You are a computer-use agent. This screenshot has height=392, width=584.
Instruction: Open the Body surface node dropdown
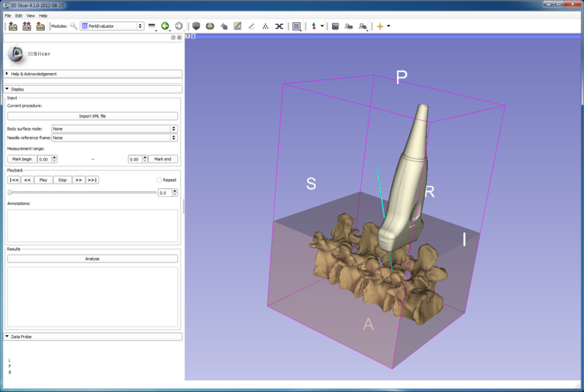[x=115, y=128]
